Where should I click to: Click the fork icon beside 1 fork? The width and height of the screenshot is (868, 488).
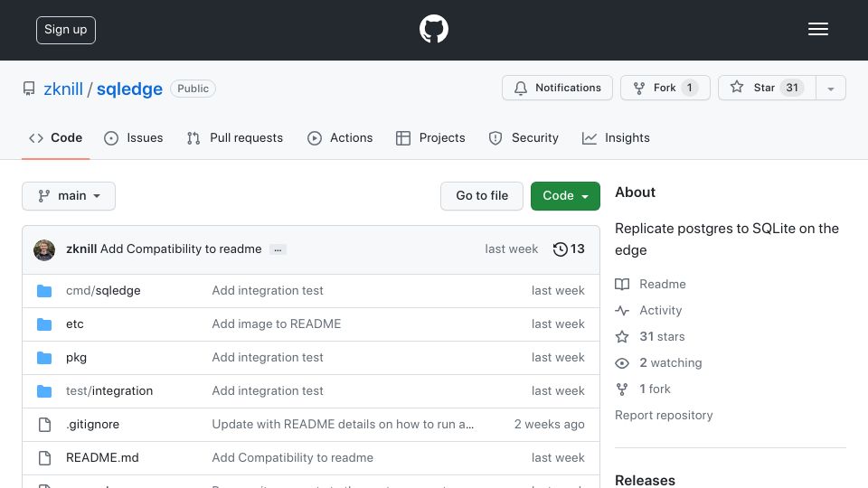622,389
